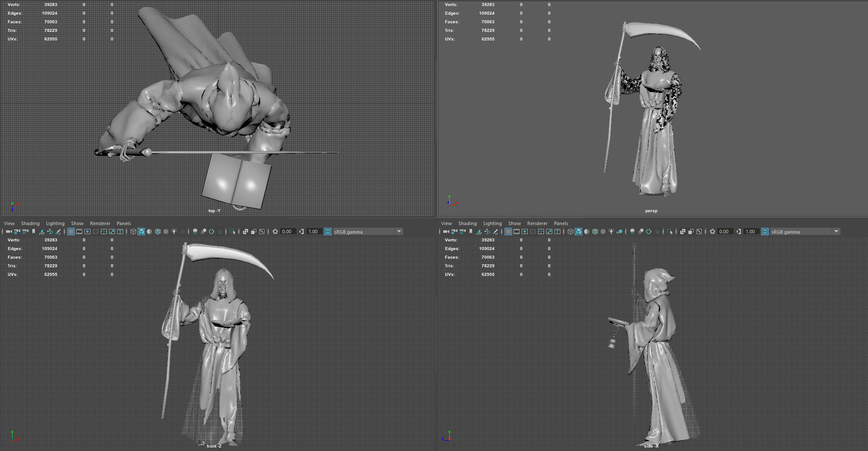Open Show menu in side view panel
This screenshot has height=451, width=868.
[514, 223]
